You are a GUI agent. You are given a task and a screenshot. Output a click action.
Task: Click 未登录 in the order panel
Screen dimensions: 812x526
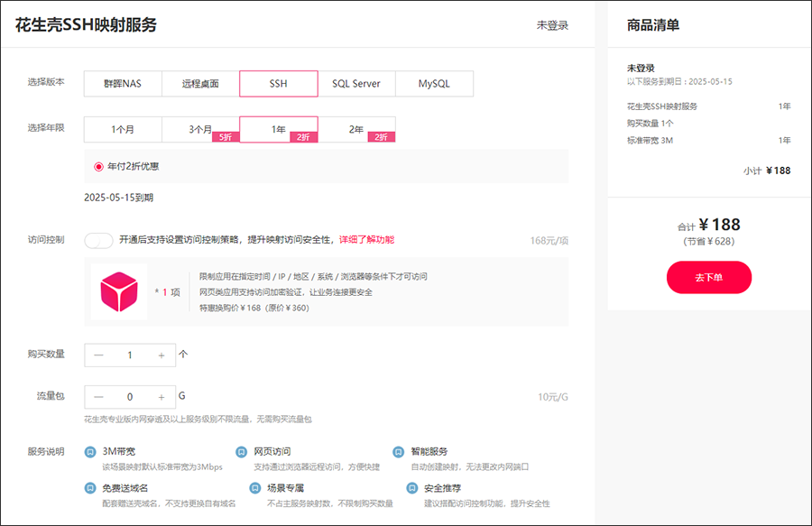click(641, 68)
